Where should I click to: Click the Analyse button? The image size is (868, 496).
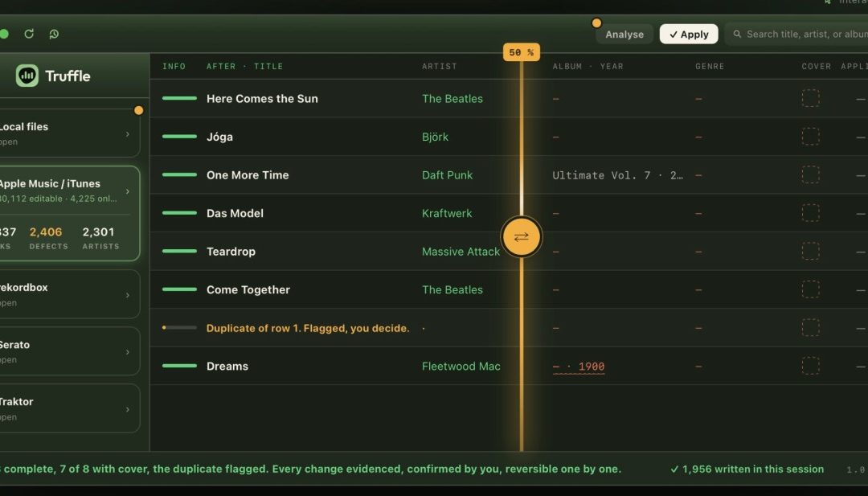point(624,35)
